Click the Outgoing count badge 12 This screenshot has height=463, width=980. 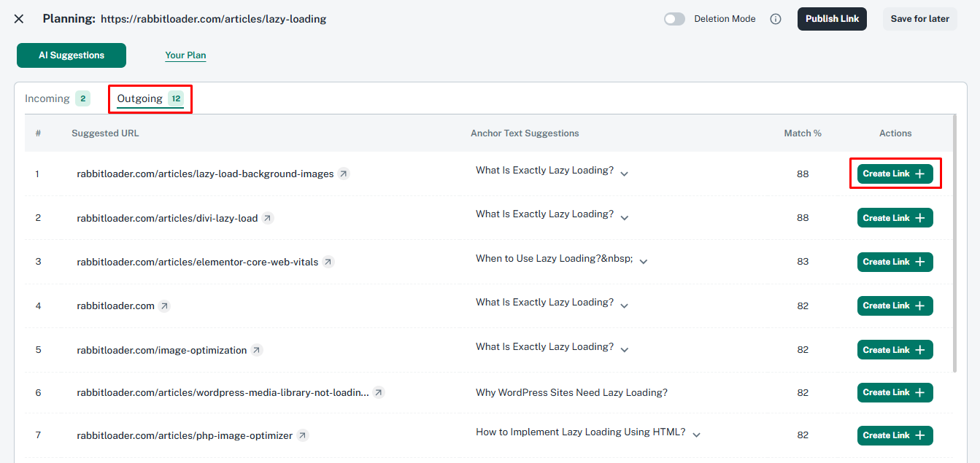coord(176,98)
